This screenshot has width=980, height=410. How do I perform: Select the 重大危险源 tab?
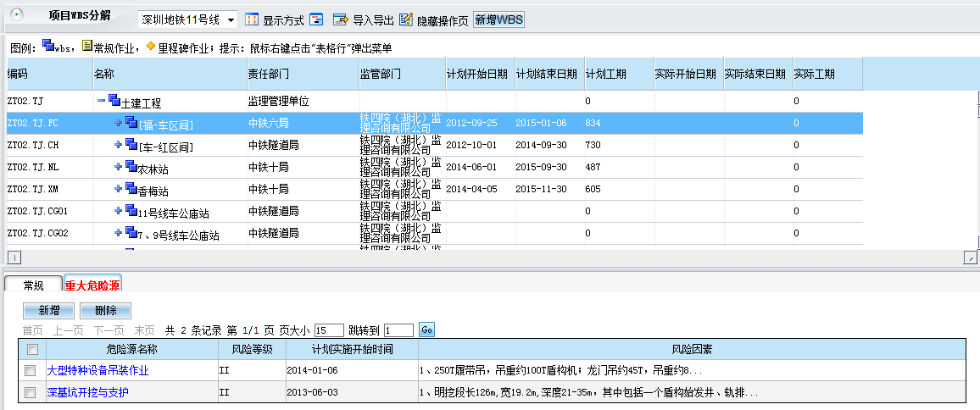pyautogui.click(x=92, y=285)
